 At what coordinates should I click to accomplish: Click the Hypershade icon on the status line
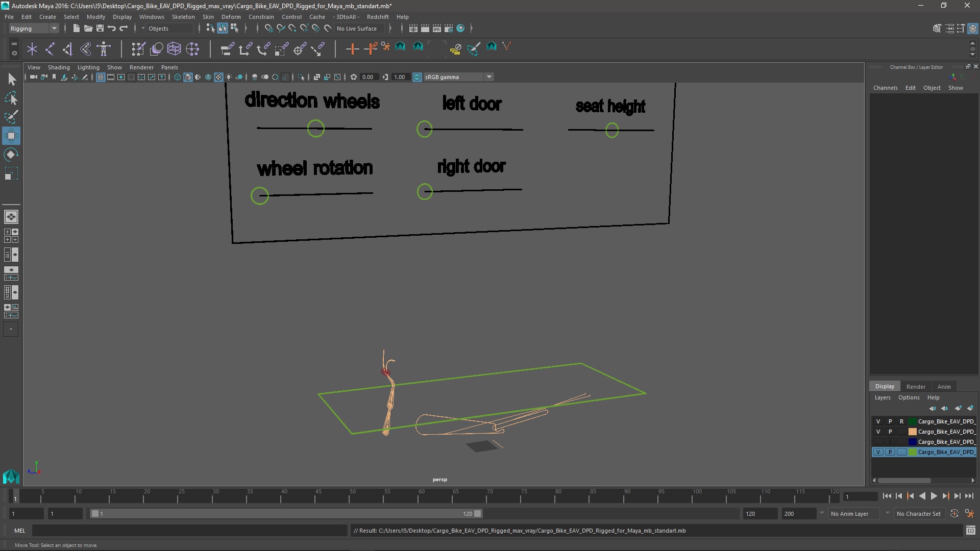(460, 29)
